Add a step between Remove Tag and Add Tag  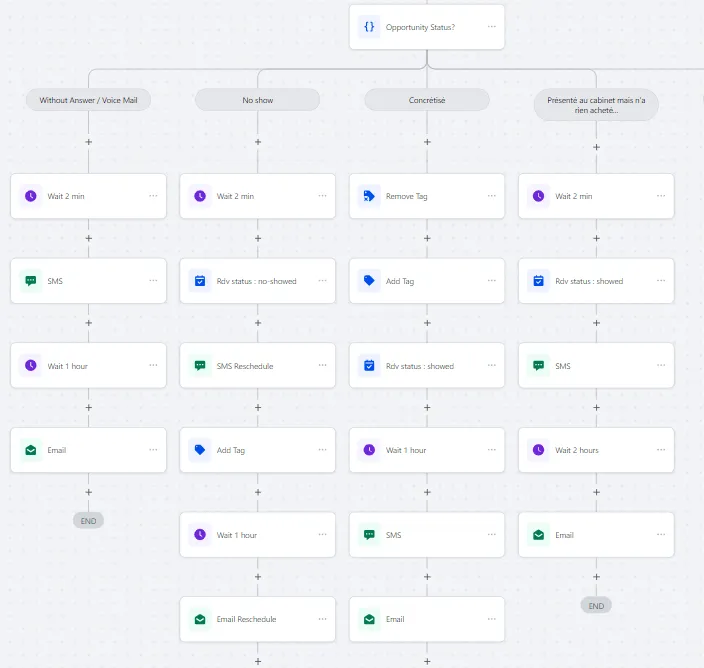pos(427,238)
